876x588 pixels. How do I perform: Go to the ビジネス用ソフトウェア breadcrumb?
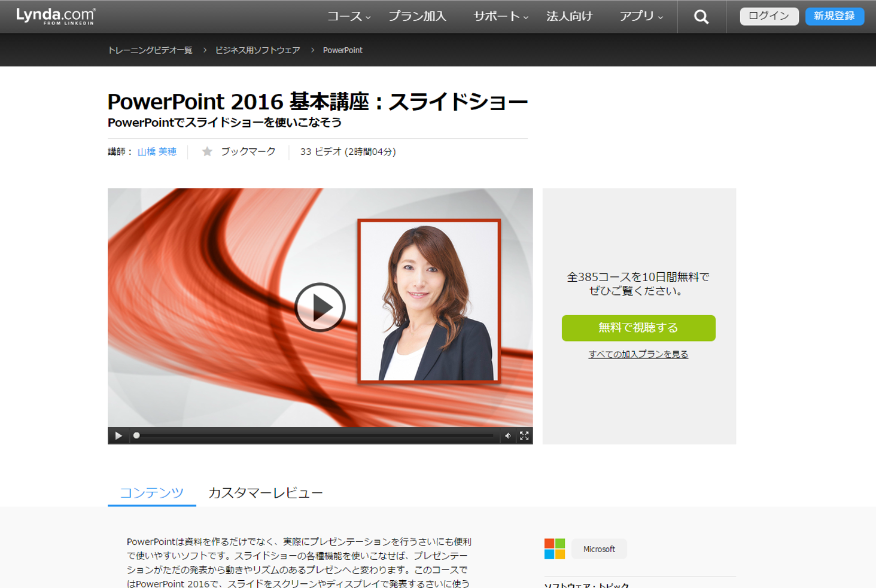click(x=257, y=50)
